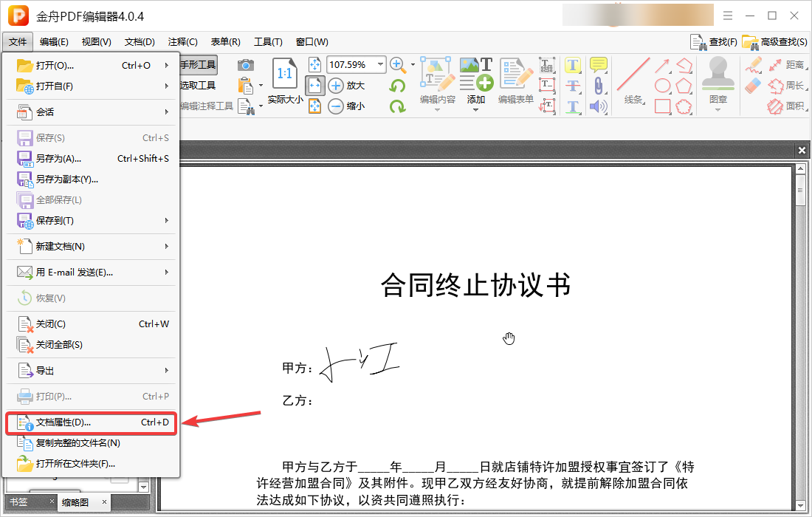Screen dimensions: 812x517
Task: Open the View (视图) menu
Action: tap(96, 42)
